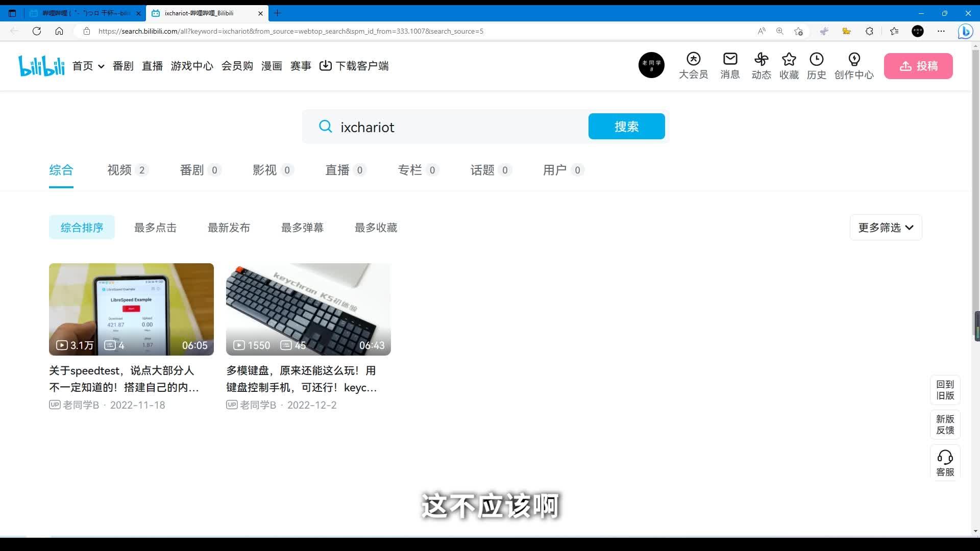The height and width of the screenshot is (551, 980).
Task: Open the 动态 dynamics icon
Action: pyautogui.click(x=761, y=65)
